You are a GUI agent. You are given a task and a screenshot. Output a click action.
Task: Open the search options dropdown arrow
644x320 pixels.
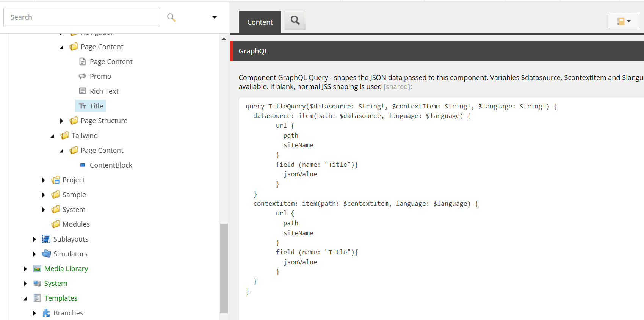click(x=215, y=17)
